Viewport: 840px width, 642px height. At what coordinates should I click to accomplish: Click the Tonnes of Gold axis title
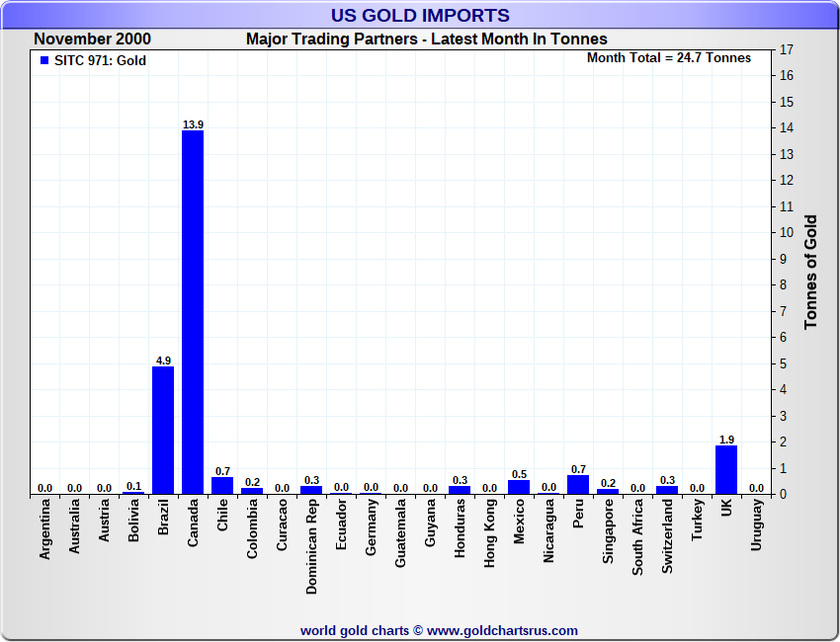point(810,272)
